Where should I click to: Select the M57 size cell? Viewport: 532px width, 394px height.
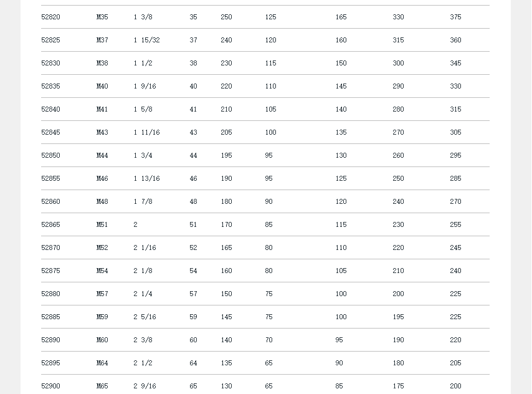click(x=102, y=294)
